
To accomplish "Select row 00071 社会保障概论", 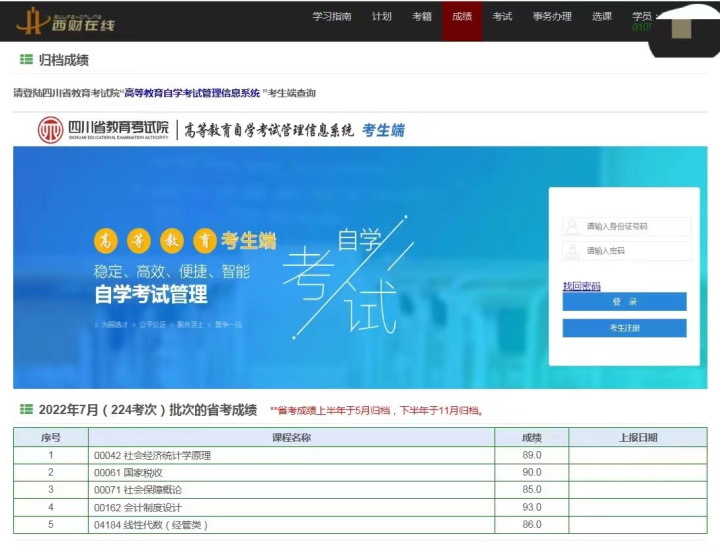I will click(x=360, y=490).
